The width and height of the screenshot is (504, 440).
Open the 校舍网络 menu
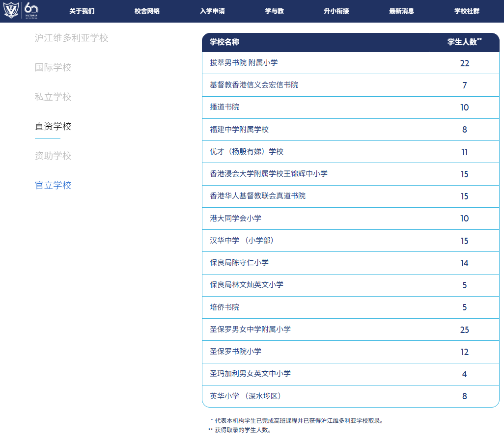pyautogui.click(x=147, y=11)
